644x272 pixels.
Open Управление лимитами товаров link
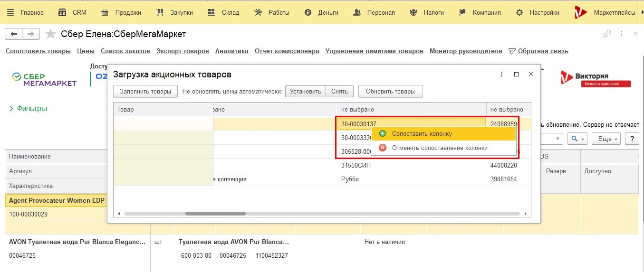(375, 51)
